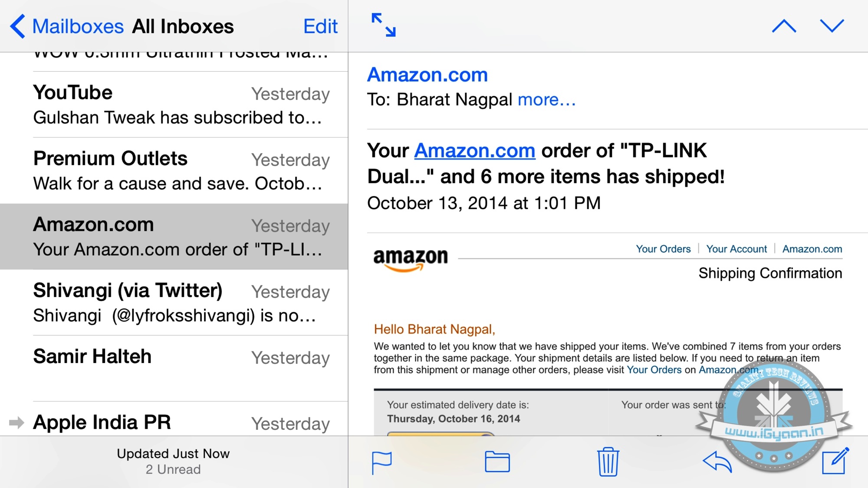
Task: Follow the Amazon.com link in subject line
Action: [x=474, y=151]
